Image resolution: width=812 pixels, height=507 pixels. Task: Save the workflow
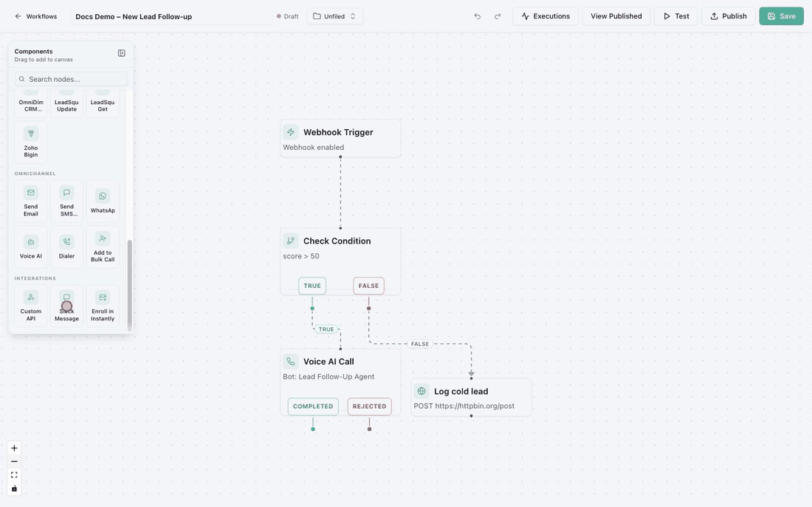[782, 16]
